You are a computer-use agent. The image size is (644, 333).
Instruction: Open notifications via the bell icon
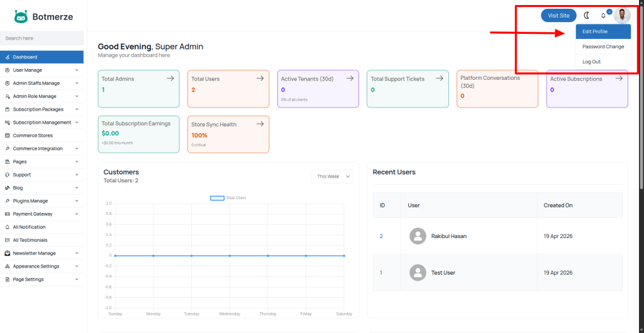(x=604, y=16)
